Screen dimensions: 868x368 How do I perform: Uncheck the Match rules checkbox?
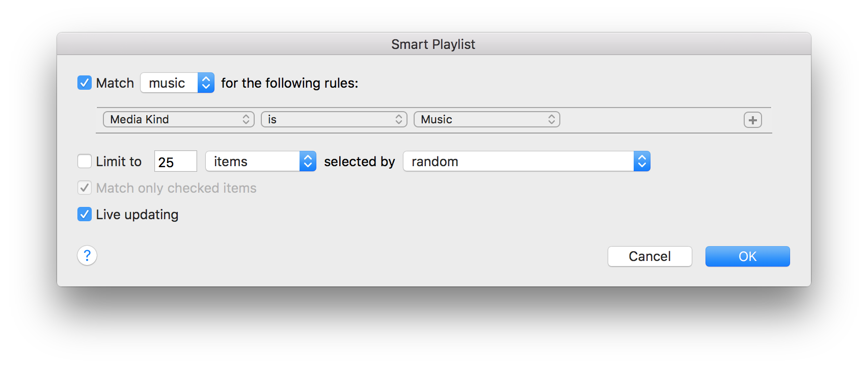pos(85,83)
